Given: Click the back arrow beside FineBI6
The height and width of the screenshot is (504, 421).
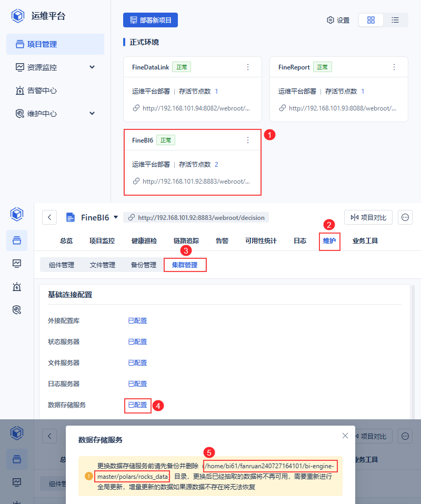Looking at the screenshot, I should [49, 217].
